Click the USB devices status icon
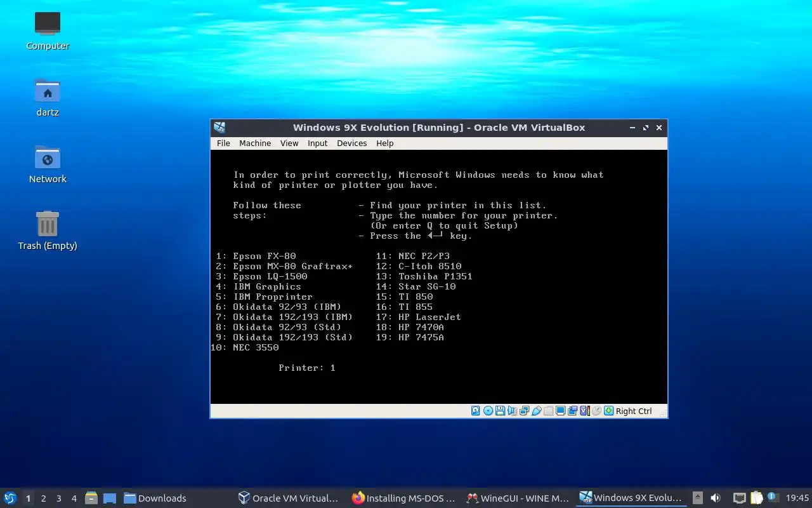 pyautogui.click(x=536, y=411)
